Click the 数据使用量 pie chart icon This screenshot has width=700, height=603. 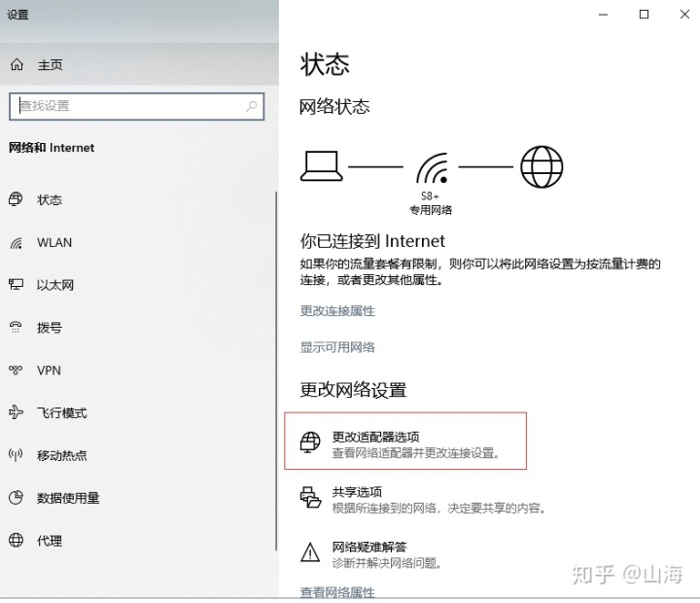tap(16, 498)
